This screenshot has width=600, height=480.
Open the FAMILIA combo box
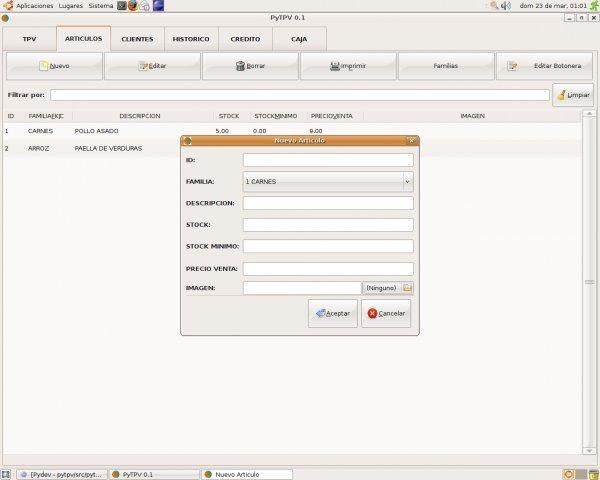[x=328, y=181]
